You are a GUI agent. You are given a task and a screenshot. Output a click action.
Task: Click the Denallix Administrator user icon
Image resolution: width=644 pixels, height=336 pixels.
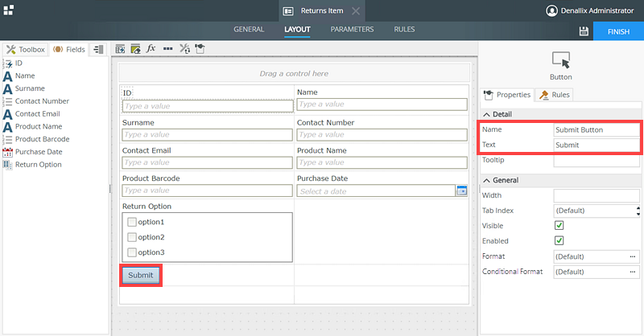click(x=551, y=11)
